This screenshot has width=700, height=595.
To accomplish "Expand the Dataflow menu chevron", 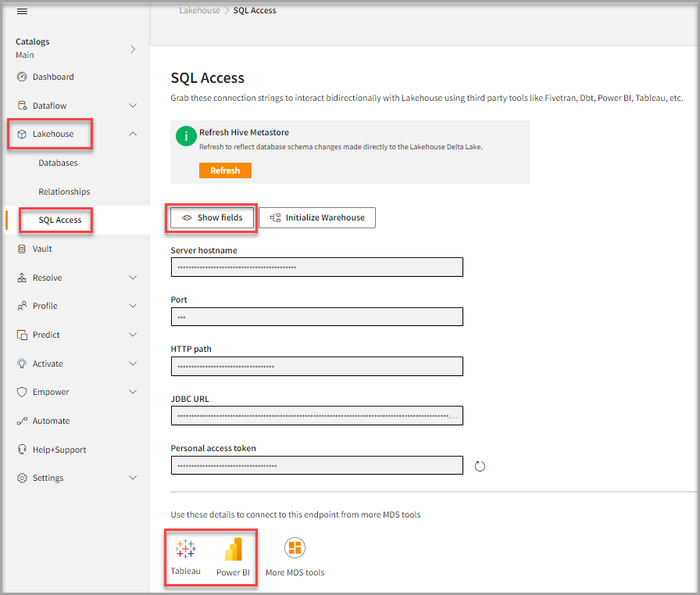I will click(x=133, y=106).
